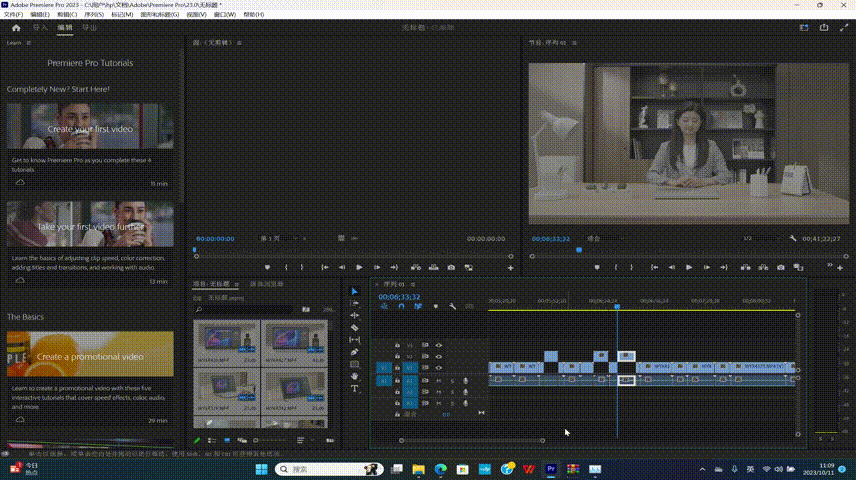Click Extract button in Program monitor

pyautogui.click(x=763, y=268)
